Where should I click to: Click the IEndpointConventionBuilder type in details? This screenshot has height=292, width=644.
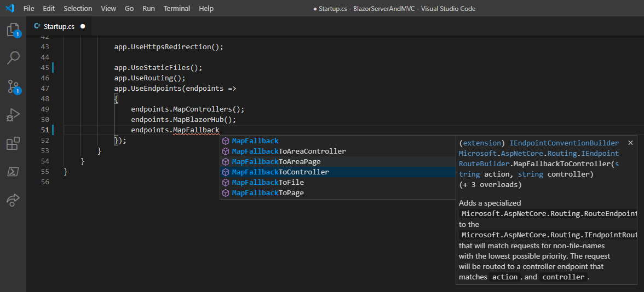(564, 143)
